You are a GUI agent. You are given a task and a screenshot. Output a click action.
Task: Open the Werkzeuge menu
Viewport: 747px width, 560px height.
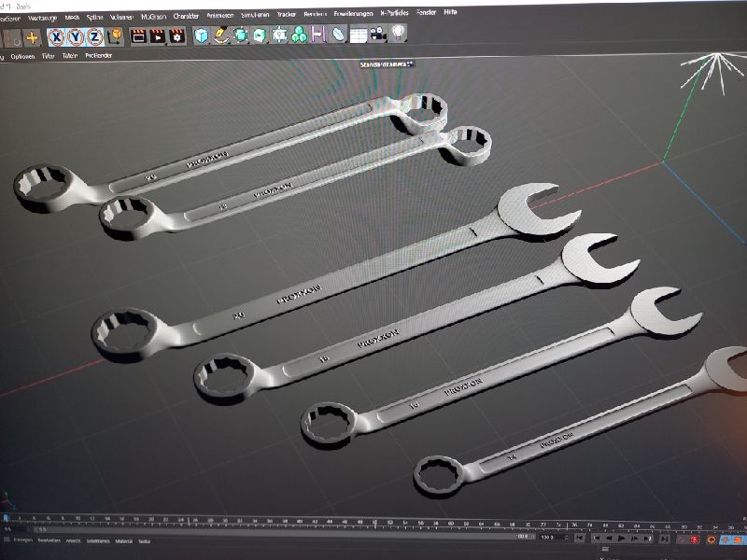point(42,19)
